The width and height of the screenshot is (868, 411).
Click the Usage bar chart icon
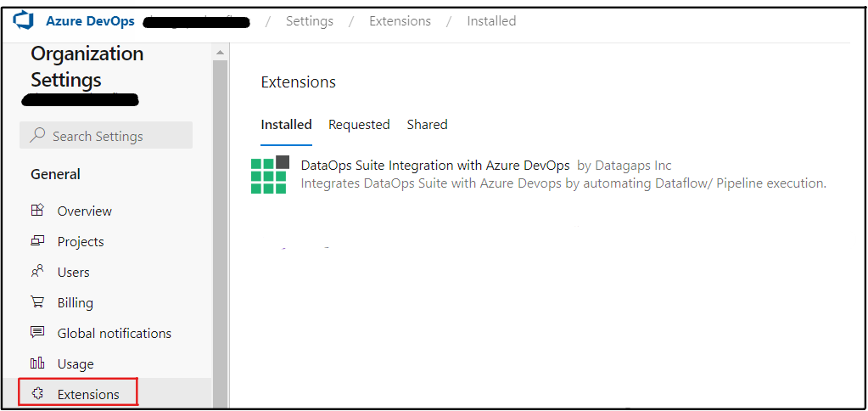[x=37, y=363]
